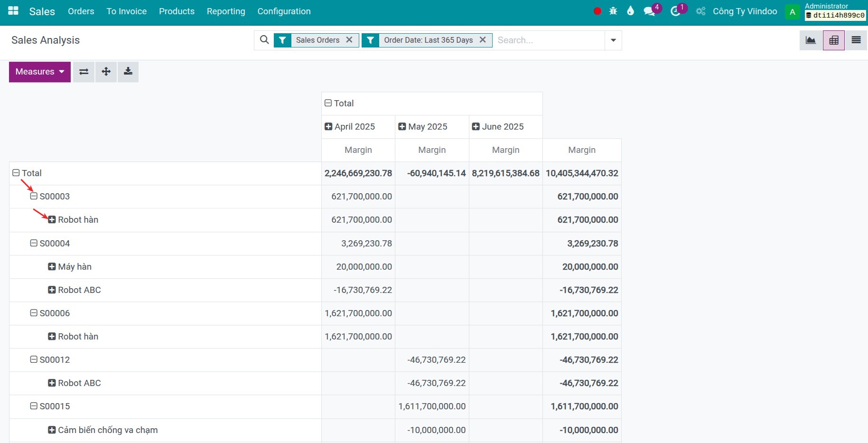Expand the Máy hàn row
868x443 pixels.
click(x=52, y=266)
